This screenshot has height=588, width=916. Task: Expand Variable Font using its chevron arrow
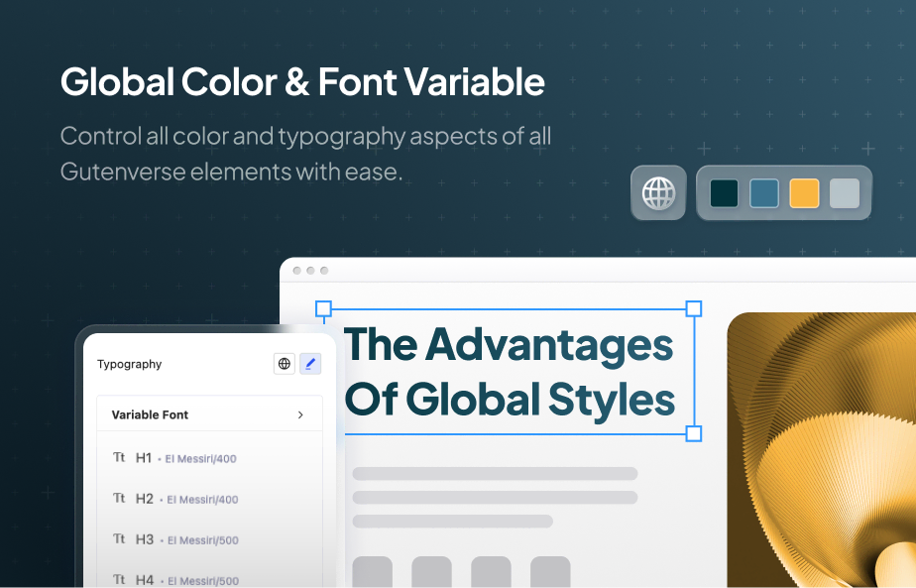point(300,414)
